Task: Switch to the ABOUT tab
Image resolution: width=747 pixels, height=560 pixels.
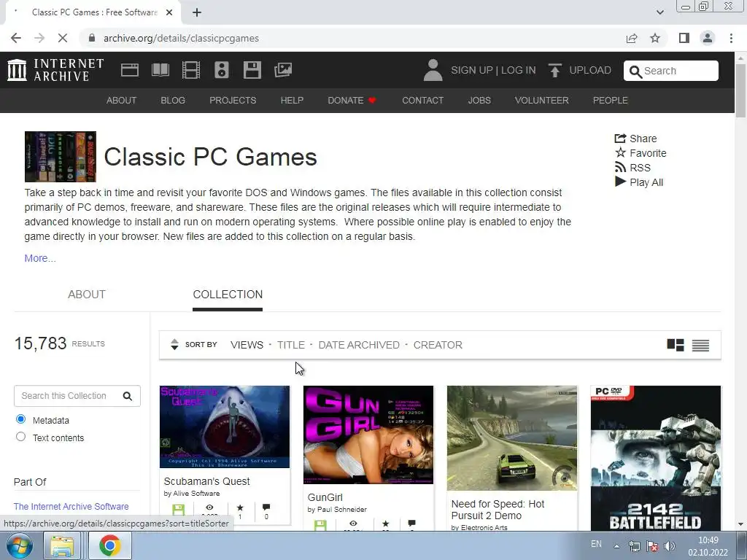Action: click(87, 295)
